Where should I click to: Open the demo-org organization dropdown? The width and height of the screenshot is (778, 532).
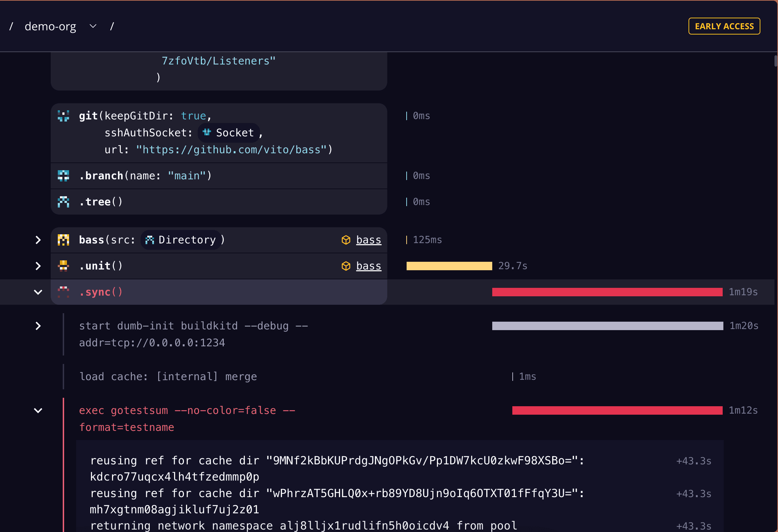coord(93,26)
